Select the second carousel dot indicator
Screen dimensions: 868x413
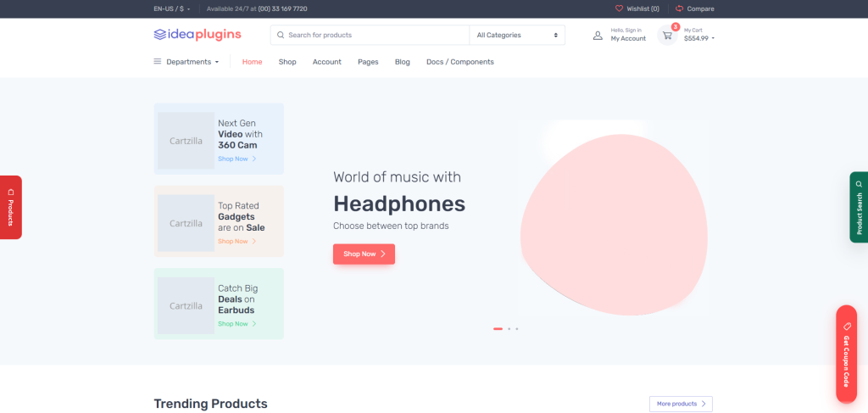(509, 329)
